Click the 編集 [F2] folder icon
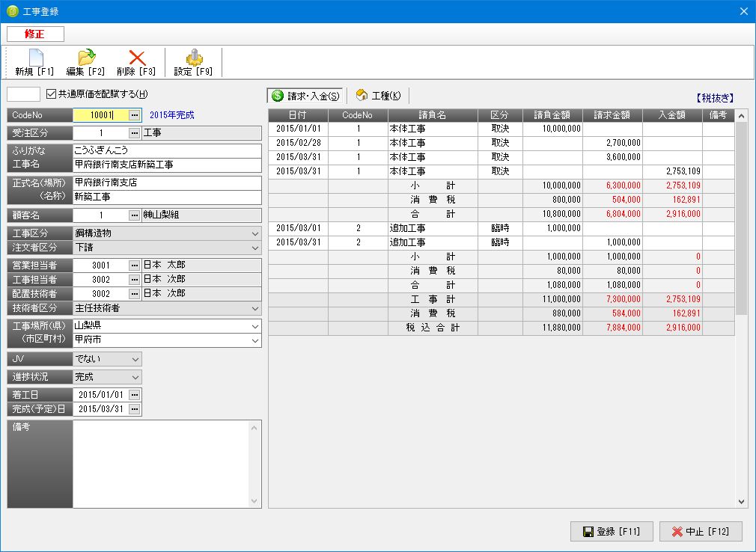Image resolution: width=756 pixels, height=552 pixels. tap(87, 58)
